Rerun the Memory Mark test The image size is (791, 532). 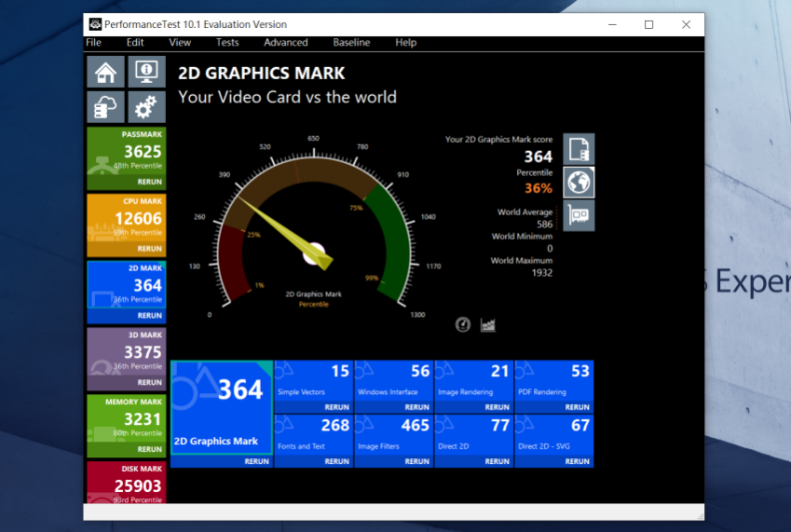[150, 449]
